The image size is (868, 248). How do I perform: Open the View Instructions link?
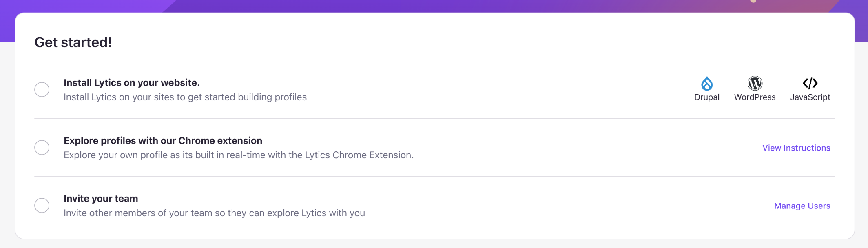[796, 148]
